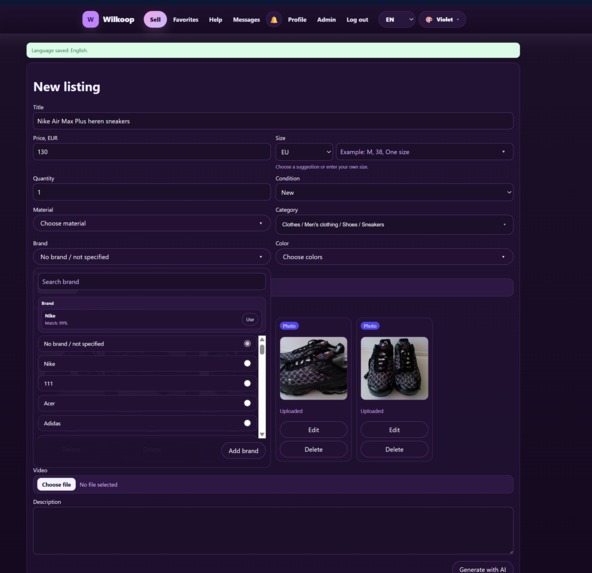Image resolution: width=592 pixels, height=573 pixels.
Task: Click Choose file for video
Action: (x=56, y=485)
